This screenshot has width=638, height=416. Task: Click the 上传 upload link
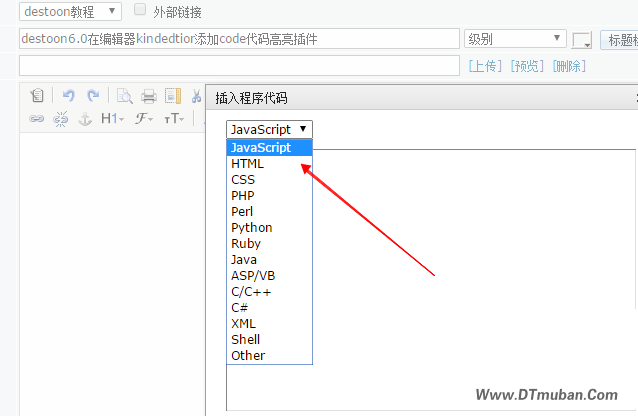click(485, 66)
